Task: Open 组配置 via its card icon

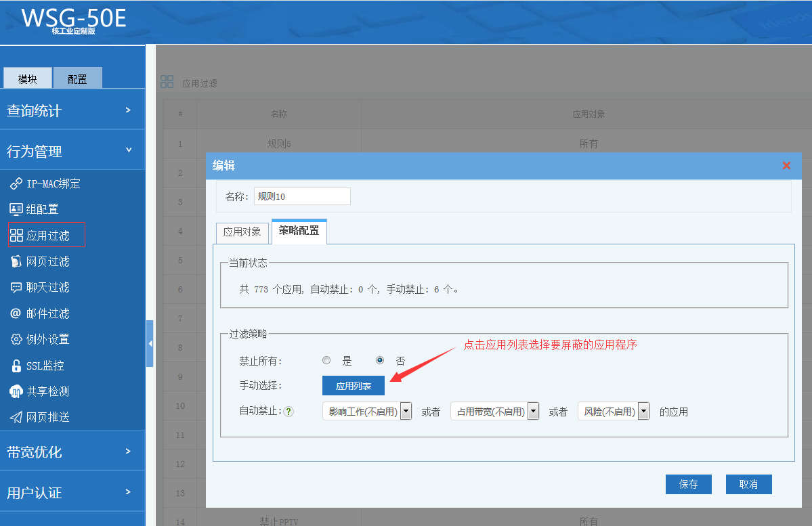Action: click(16, 210)
